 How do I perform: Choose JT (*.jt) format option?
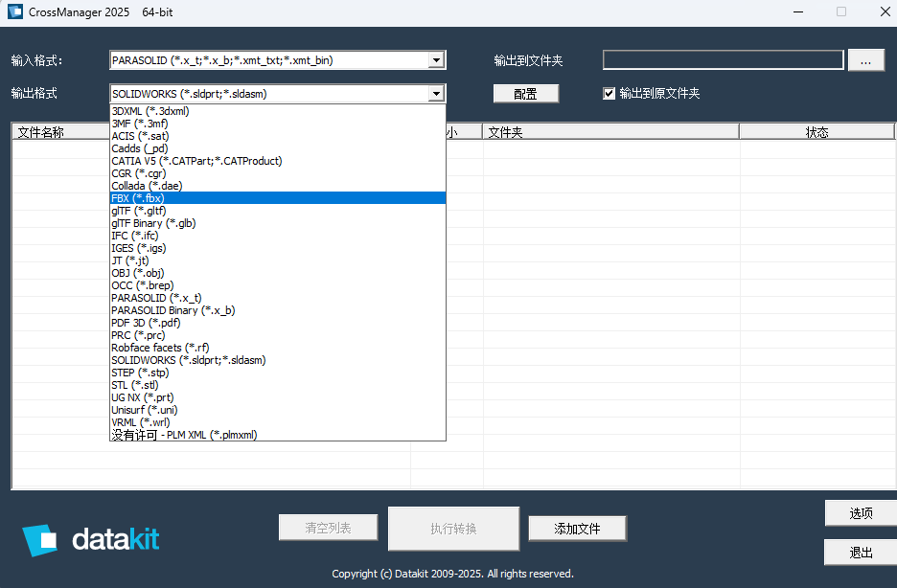coord(278,260)
